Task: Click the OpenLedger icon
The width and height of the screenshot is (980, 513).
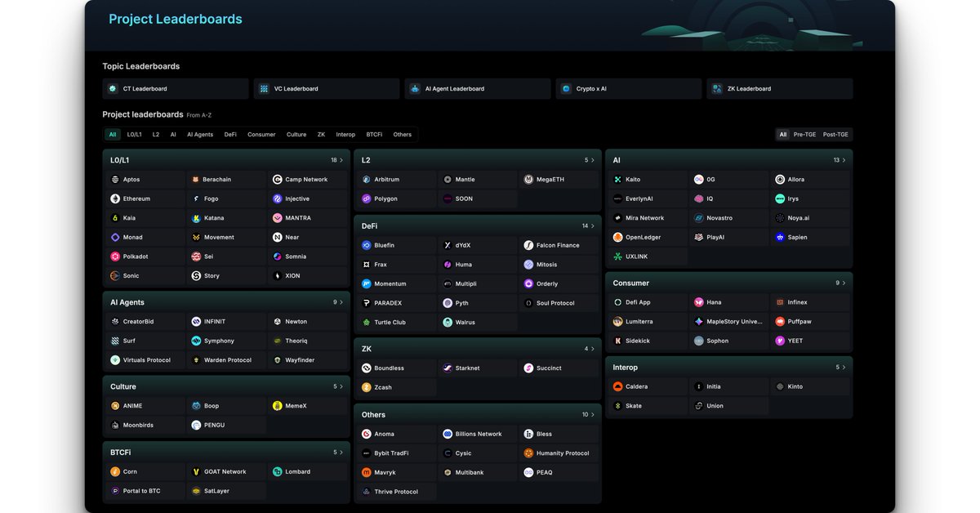Action: pos(618,237)
